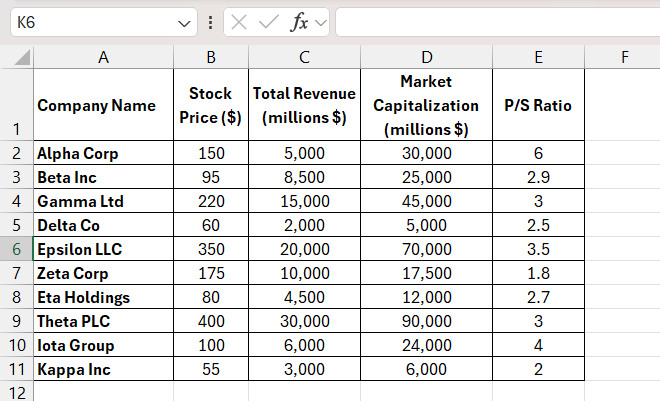660x401 pixels.
Task: Click Theta PLC stock price 400
Action: [x=211, y=321]
